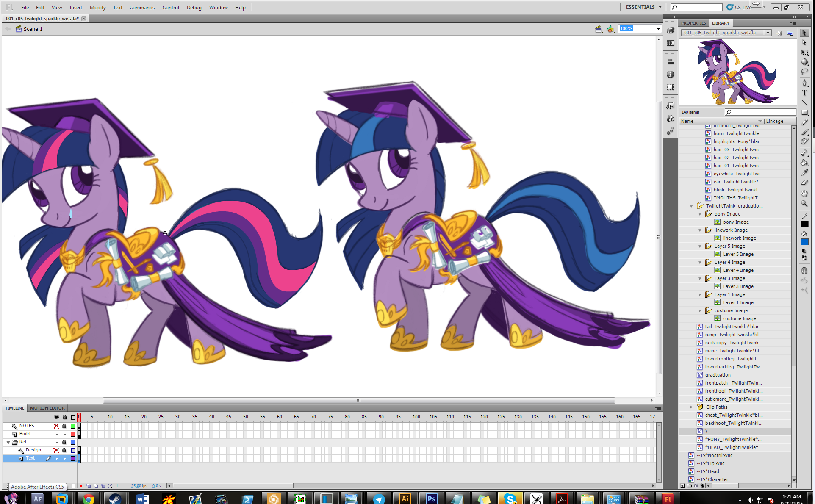Viewport: 815px width, 504px height.
Task: Select the Text tool
Action: (x=804, y=93)
